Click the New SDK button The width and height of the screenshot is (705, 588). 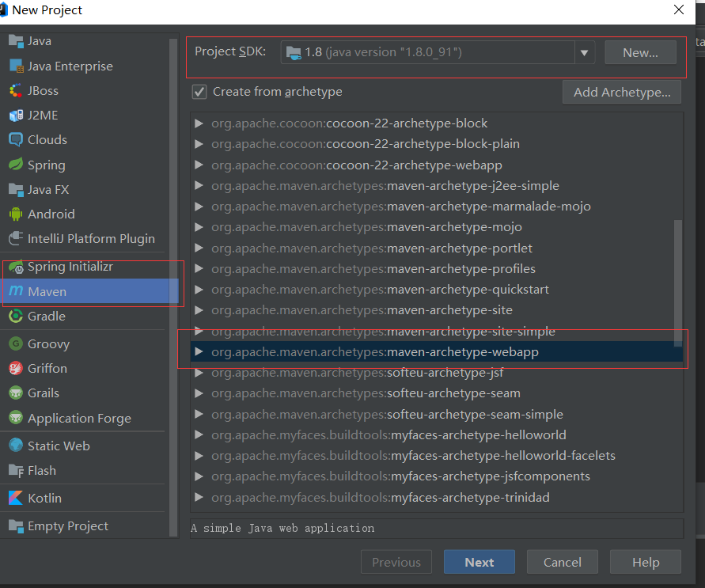click(x=640, y=53)
